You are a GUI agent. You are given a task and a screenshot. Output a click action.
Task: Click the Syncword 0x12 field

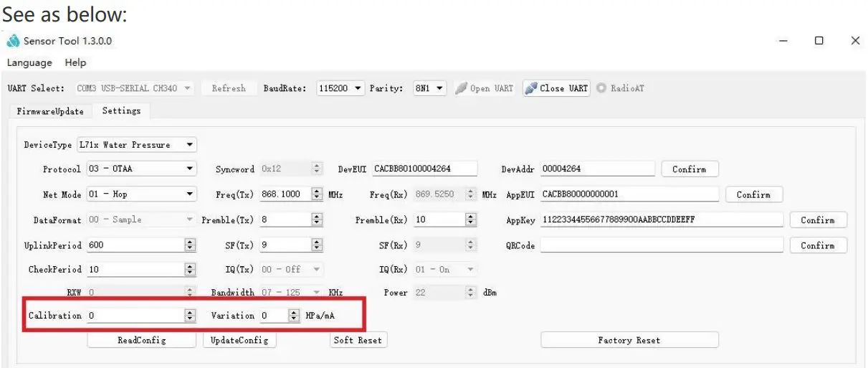(291, 169)
